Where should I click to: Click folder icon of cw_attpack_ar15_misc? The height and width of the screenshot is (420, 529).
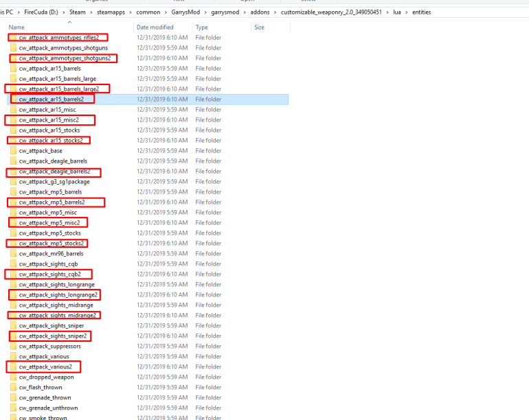pos(13,110)
